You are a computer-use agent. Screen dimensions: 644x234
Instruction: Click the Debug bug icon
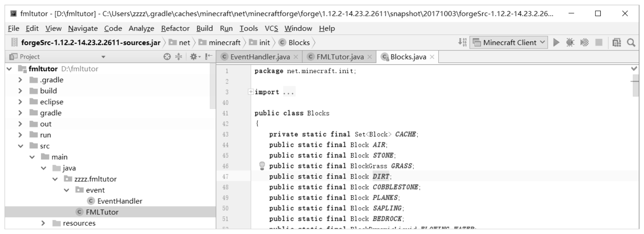point(570,43)
